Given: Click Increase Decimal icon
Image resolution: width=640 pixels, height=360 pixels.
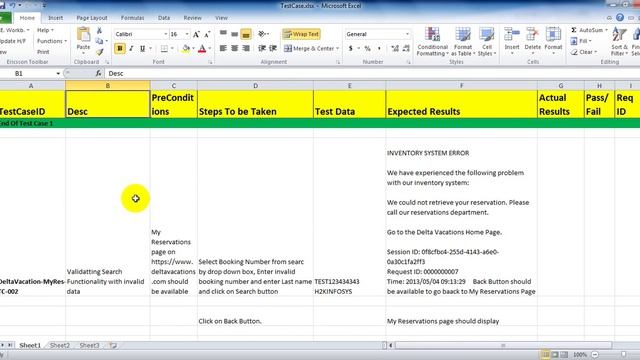Looking at the screenshot, I should click(x=395, y=49).
